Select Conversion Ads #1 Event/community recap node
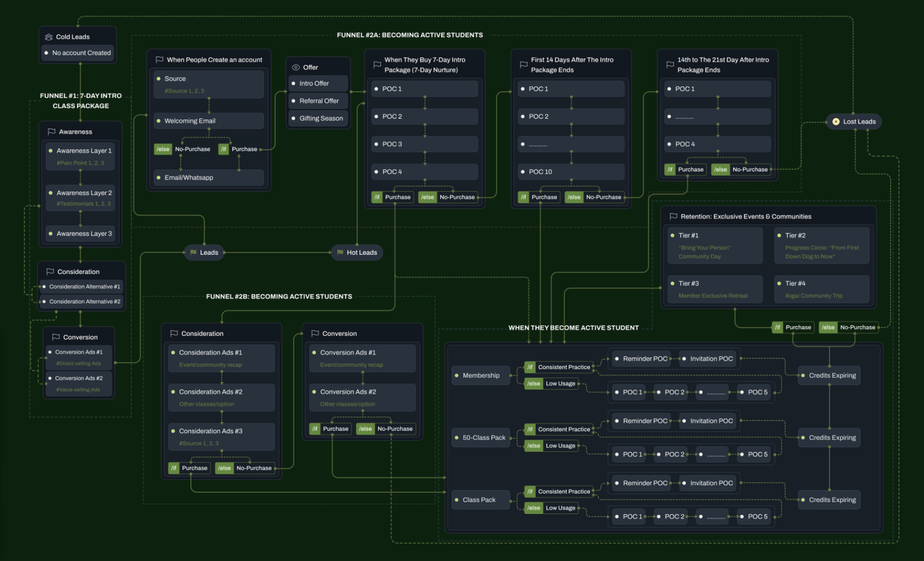924x561 pixels. 362,358
